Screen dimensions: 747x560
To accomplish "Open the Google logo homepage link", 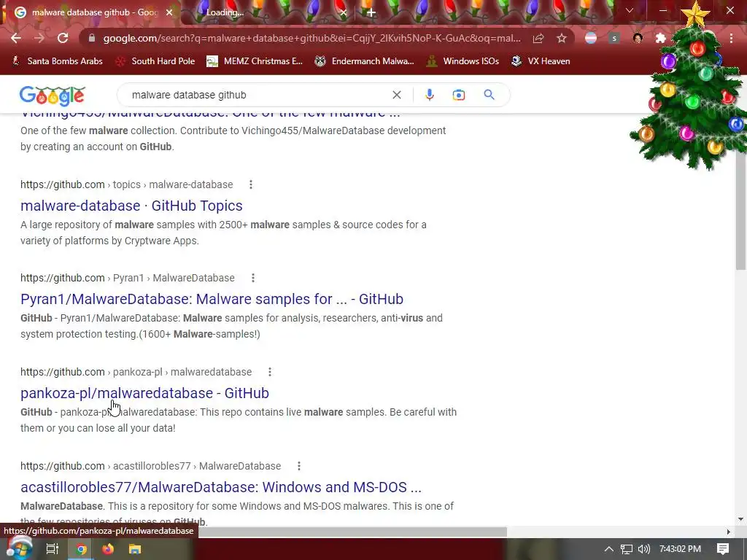I will pyautogui.click(x=53, y=96).
